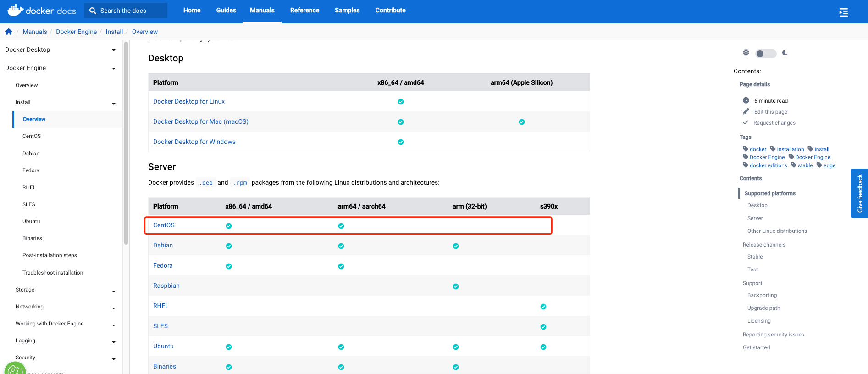Expand the Security sidebar section
This screenshot has width=868, height=374.
(114, 359)
